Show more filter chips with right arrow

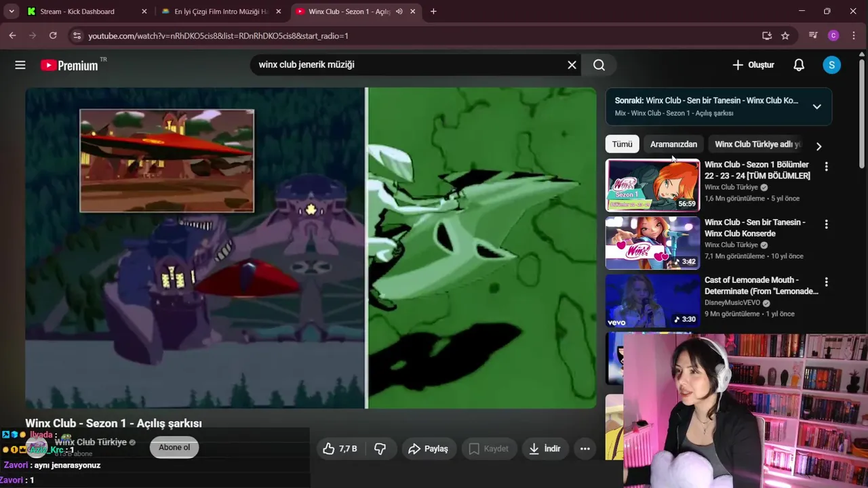pyautogui.click(x=818, y=146)
